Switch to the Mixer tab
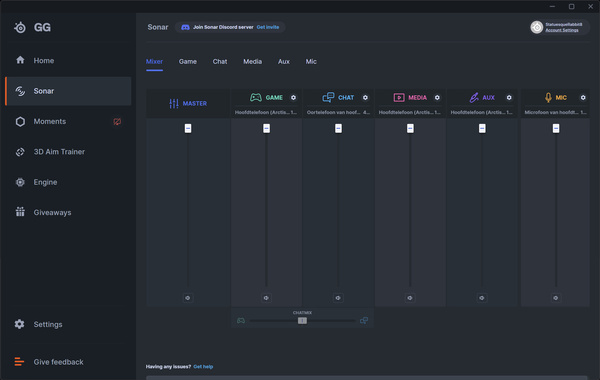This screenshot has width=600, height=380. click(x=154, y=62)
